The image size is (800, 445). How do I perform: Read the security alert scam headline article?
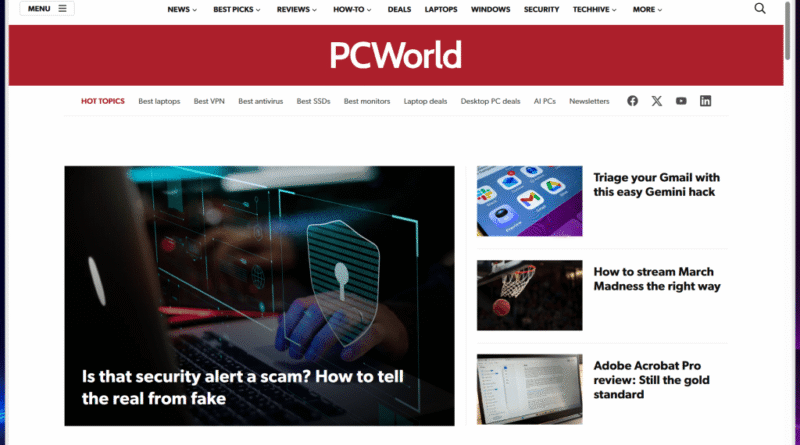[x=243, y=387]
